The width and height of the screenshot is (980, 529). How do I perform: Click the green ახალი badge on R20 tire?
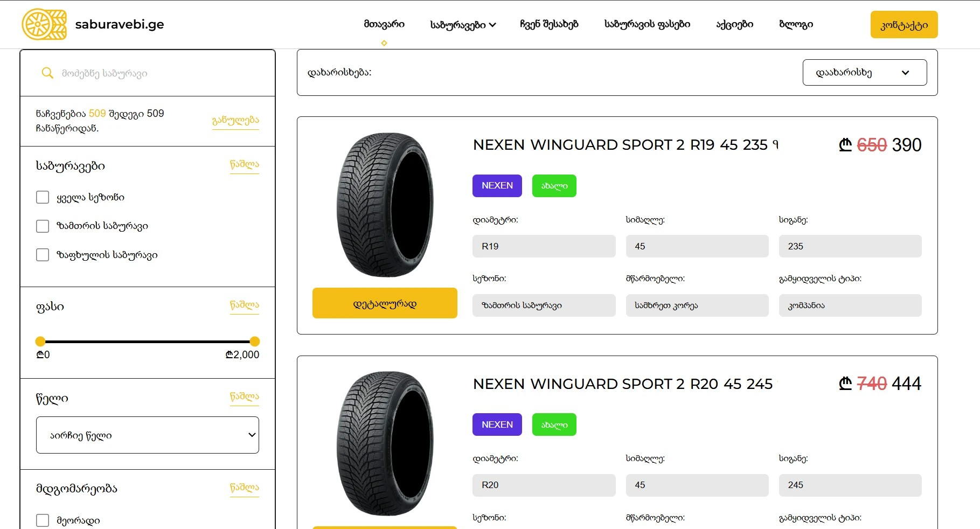pos(554,424)
